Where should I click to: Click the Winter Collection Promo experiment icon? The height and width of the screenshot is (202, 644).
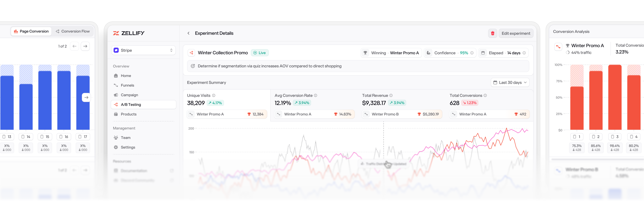point(192,53)
